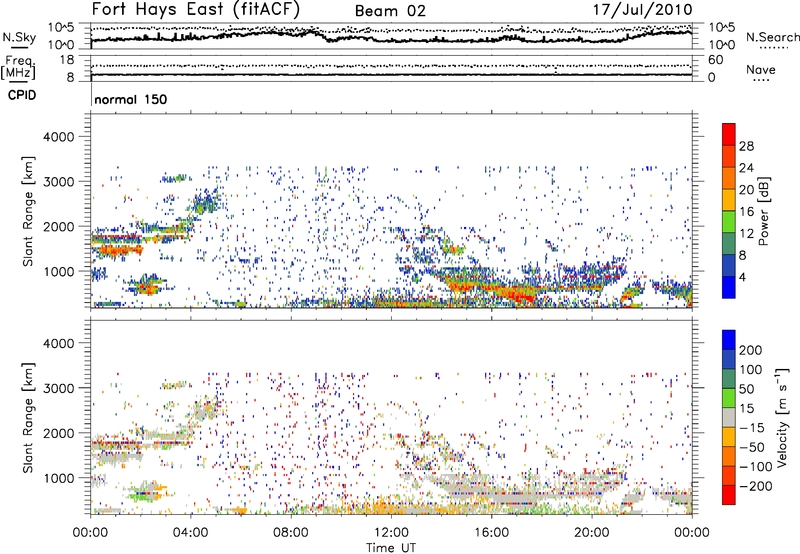
Task: Click the '16:00' time axis tick label
Action: click(x=491, y=533)
